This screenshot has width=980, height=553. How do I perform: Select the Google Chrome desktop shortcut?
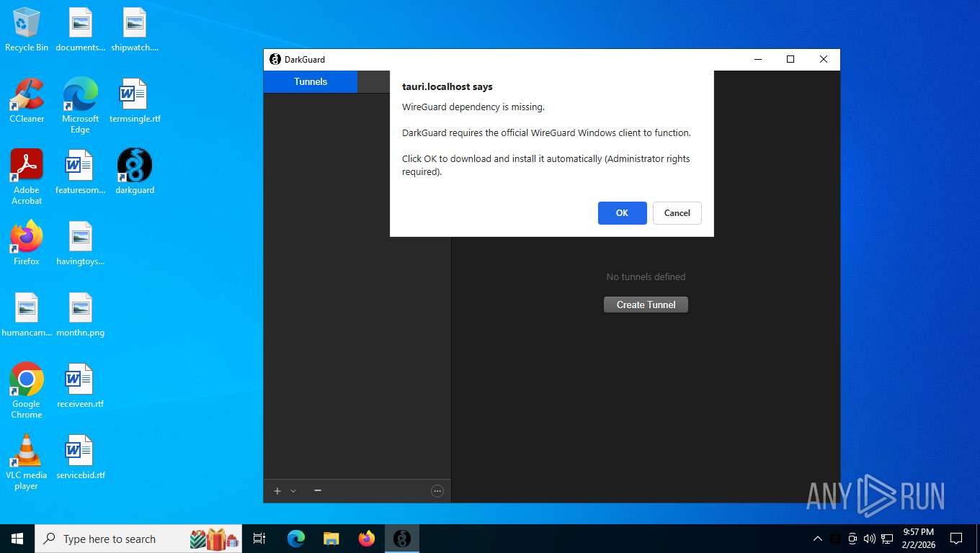(27, 391)
